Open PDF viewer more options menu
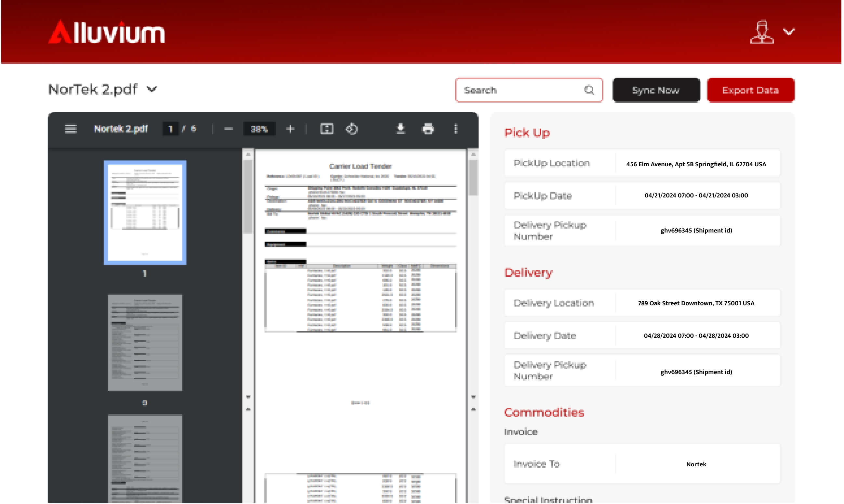The image size is (844, 504). click(456, 129)
